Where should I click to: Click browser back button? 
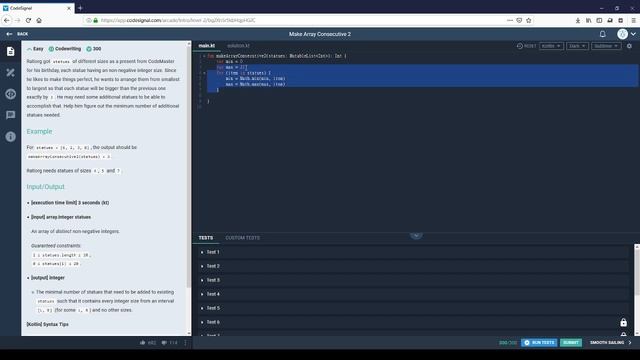point(7,20)
